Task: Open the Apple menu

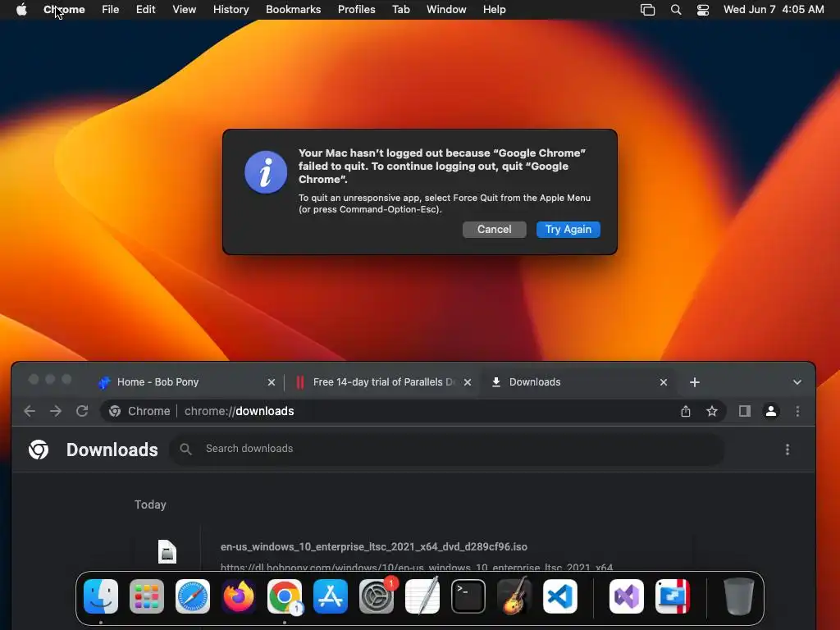Action: coord(21,10)
